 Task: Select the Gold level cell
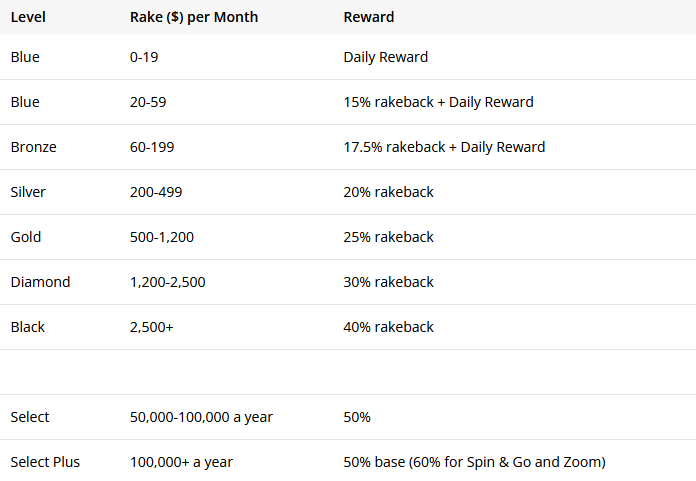(x=26, y=237)
